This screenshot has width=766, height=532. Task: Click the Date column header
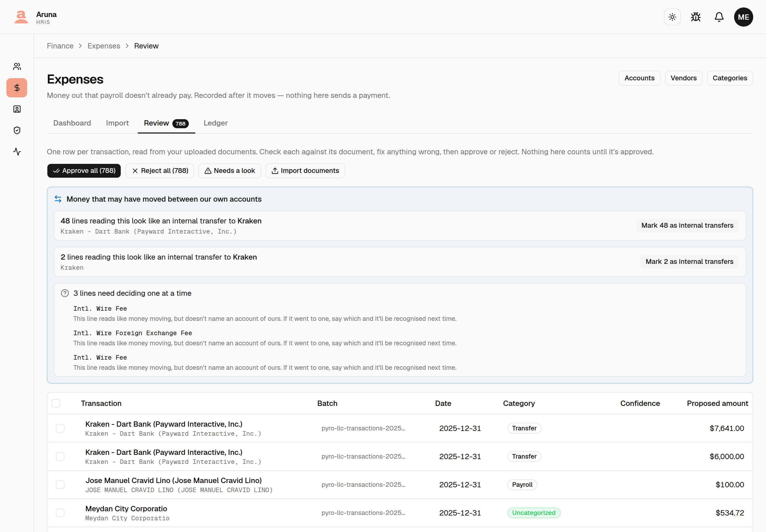point(443,403)
